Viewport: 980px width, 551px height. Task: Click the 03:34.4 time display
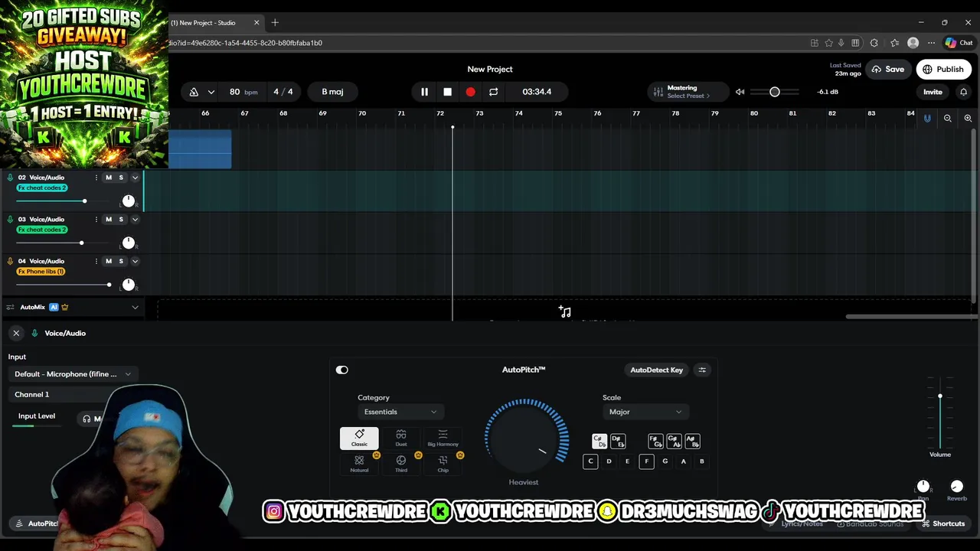[537, 92]
